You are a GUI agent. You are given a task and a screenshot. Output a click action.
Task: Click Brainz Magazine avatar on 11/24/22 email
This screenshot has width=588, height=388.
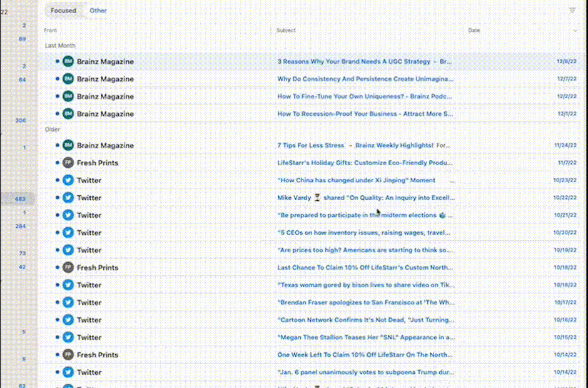pyautogui.click(x=68, y=145)
